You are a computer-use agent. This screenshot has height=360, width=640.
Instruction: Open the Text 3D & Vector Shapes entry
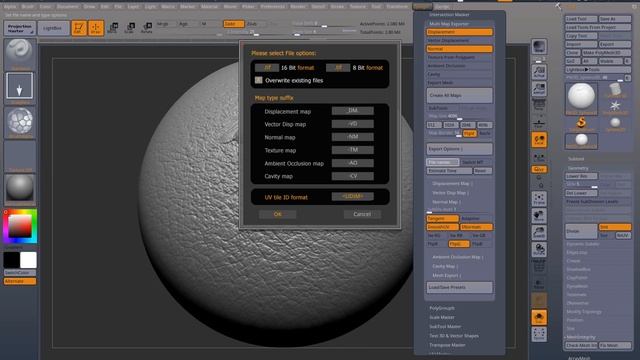click(454, 336)
